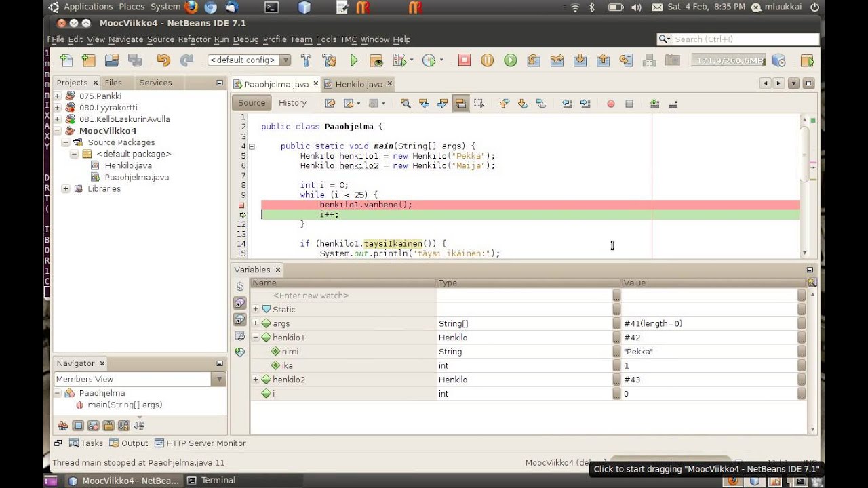Click the Step Over debug icon
Image resolution: width=868 pixels, height=488 pixels.
tap(534, 60)
